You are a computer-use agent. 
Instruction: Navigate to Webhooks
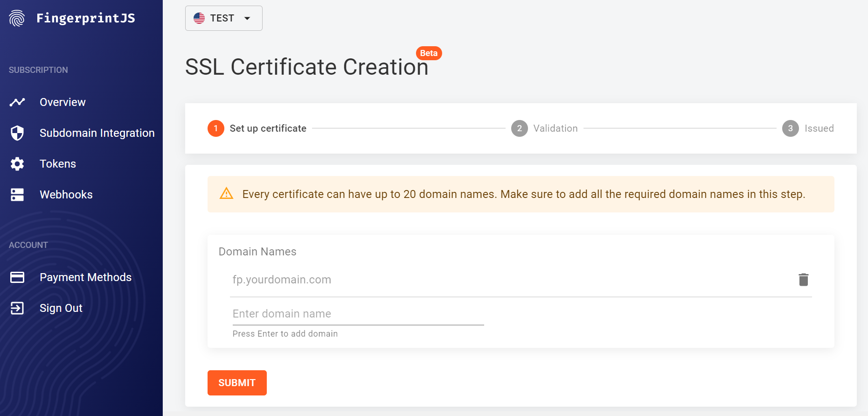click(x=66, y=195)
